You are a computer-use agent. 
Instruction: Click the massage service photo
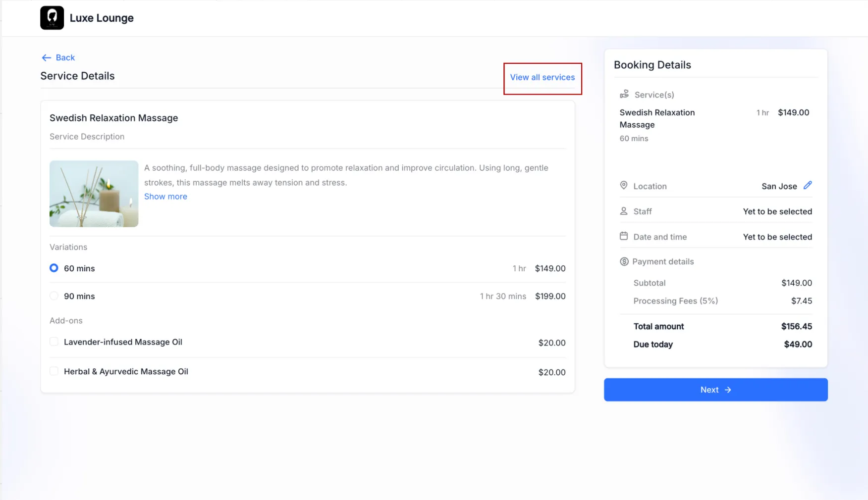pyautogui.click(x=94, y=194)
